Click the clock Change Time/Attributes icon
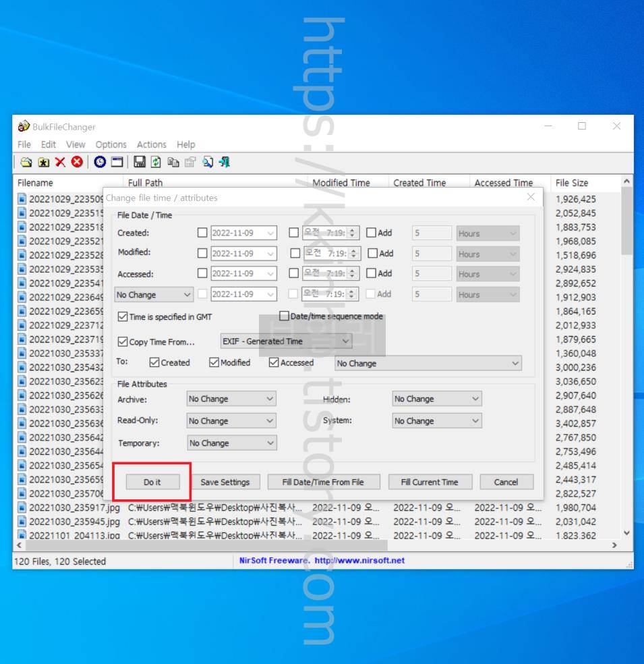Image resolution: width=644 pixels, height=664 pixels. point(100,162)
